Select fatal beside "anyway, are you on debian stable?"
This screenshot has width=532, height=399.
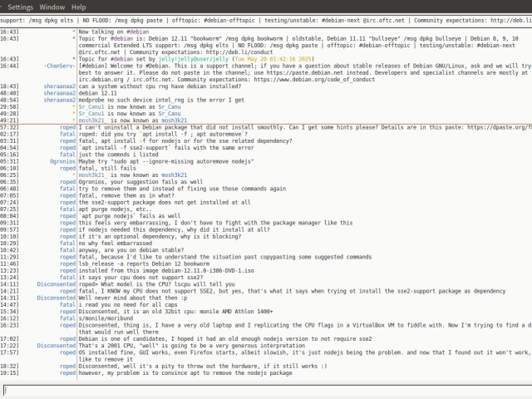pyautogui.click(x=67, y=250)
